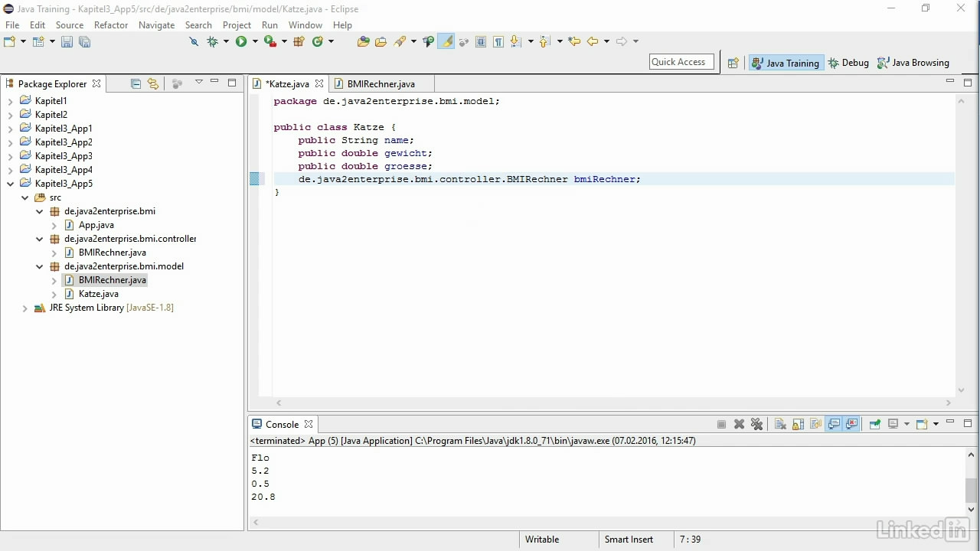
Task: Click Pin Console icon
Action: [875, 424]
